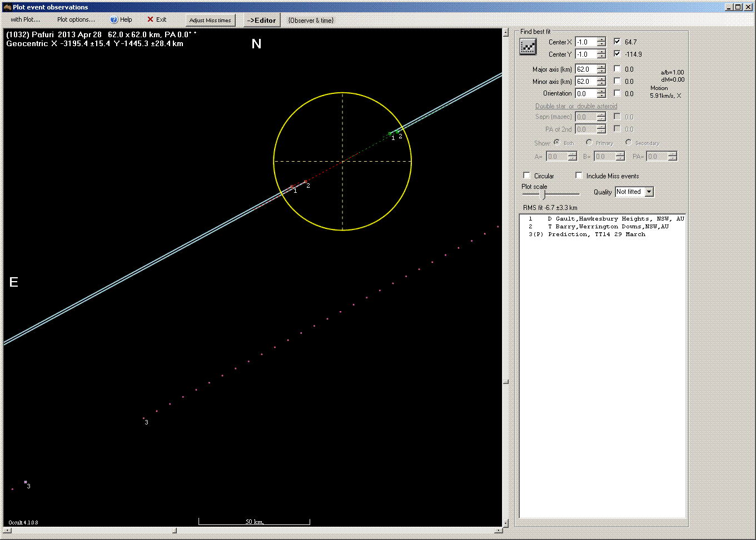Viewport: 756px width, 540px height.
Task: Open the Quality dropdown
Action: (649, 192)
